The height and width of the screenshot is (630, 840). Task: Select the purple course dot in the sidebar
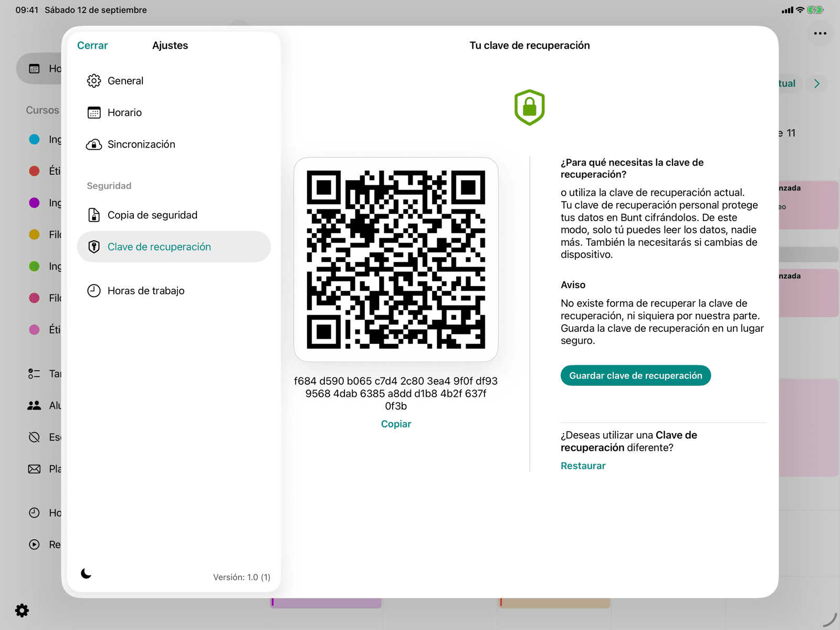(x=34, y=203)
